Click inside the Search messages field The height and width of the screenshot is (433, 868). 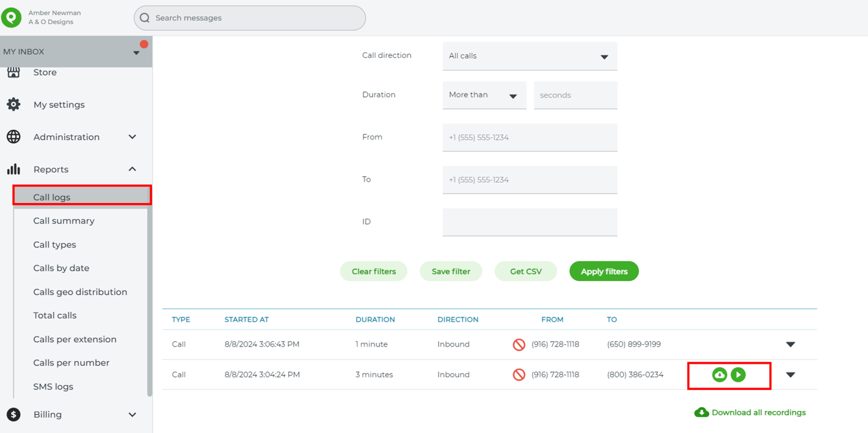point(249,18)
